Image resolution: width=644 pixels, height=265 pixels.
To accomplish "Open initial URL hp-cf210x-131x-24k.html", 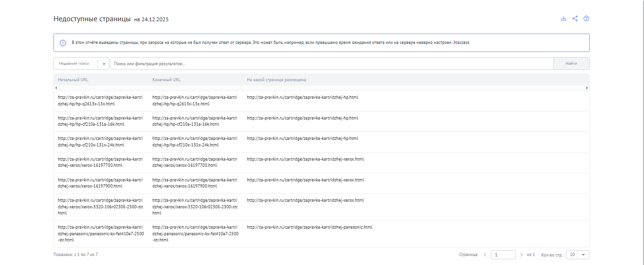I will pyautogui.click(x=100, y=142).
